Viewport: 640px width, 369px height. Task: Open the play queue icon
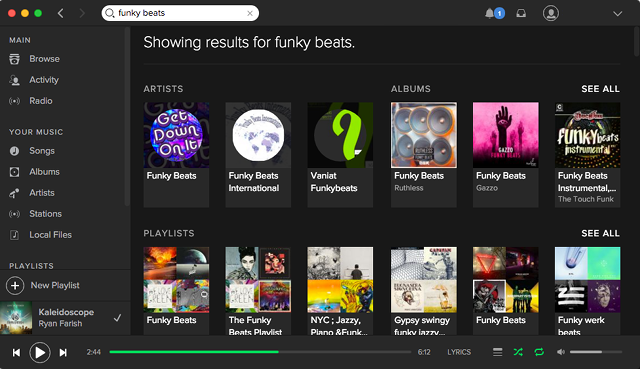(498, 352)
